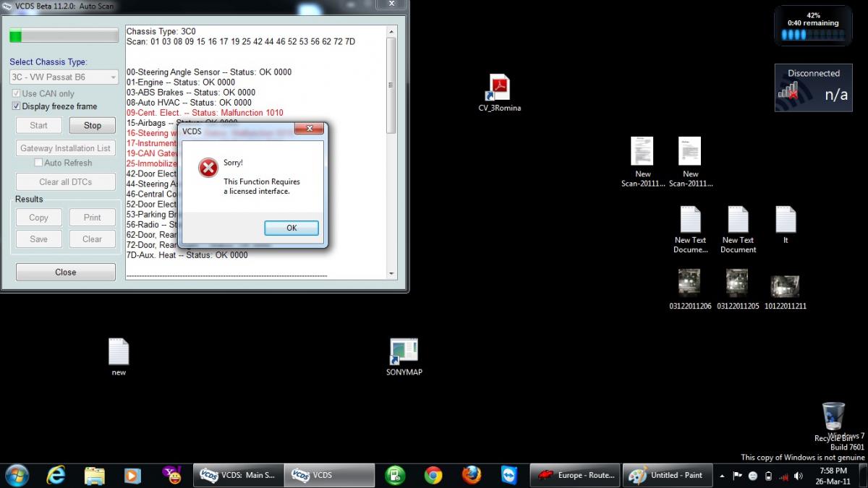Click the '00-Steering Angle Sensor' status line
This screenshot has width=868, height=488.
pyautogui.click(x=209, y=72)
